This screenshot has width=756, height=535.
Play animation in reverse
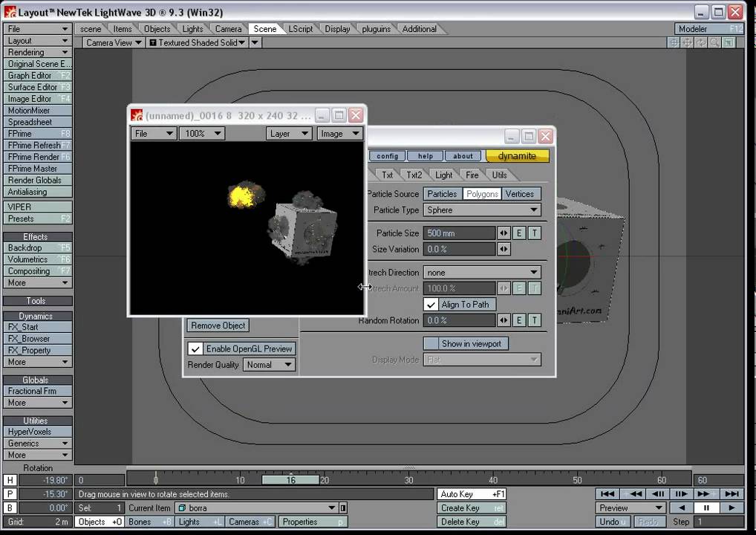[681, 508]
